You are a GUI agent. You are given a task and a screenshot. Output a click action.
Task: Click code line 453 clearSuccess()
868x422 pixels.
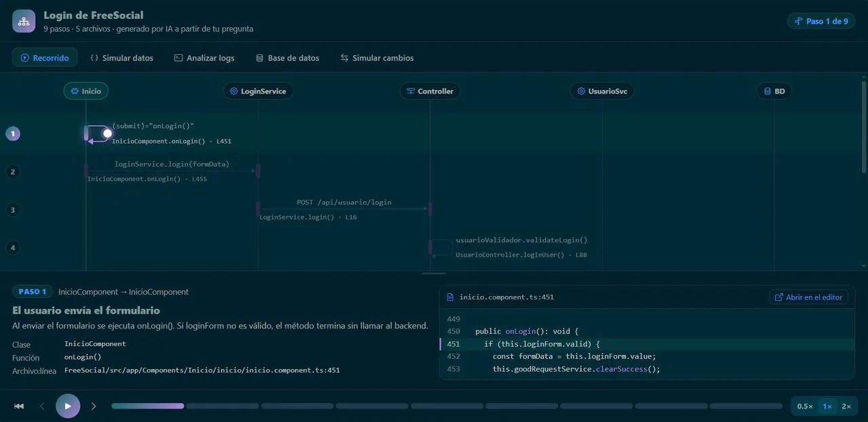647,369
